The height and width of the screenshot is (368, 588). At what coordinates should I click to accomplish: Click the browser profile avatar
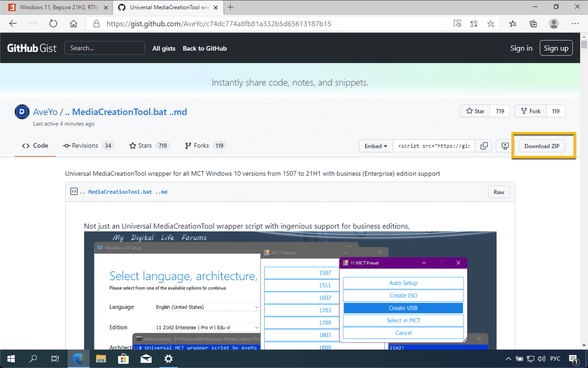554,24
